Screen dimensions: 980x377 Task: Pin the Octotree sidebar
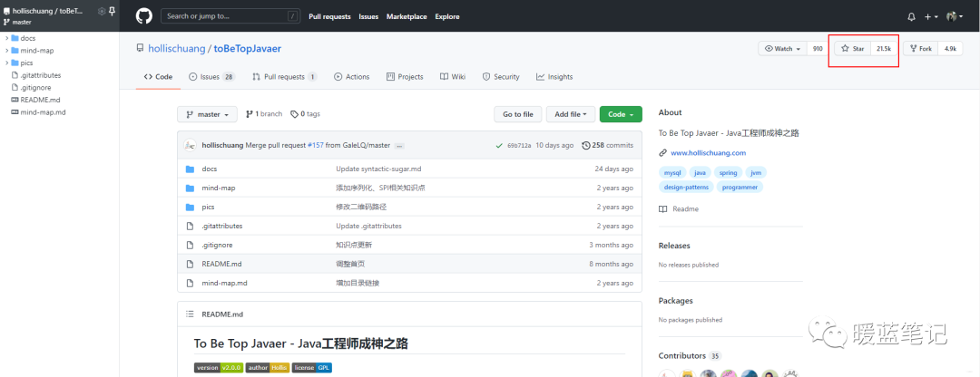pos(112,11)
